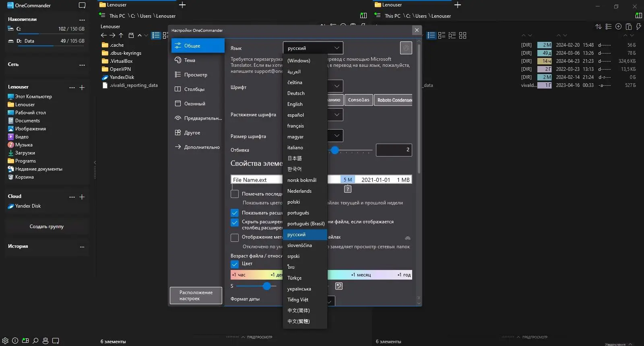Open the 'Тема' settings tab

point(198,60)
